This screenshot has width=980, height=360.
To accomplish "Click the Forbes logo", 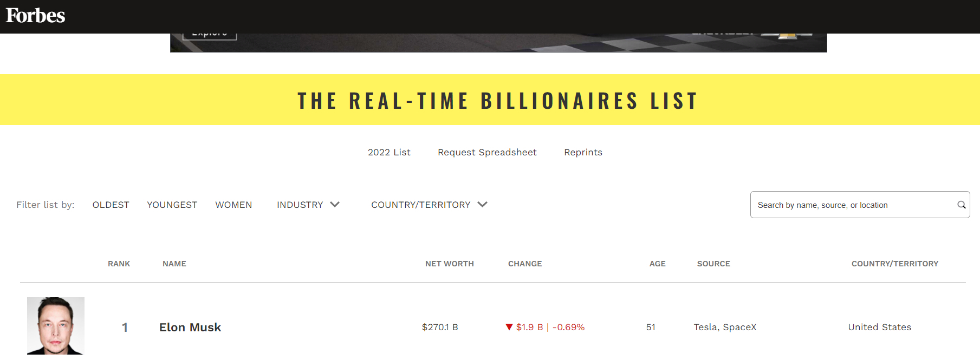I will click(x=36, y=16).
